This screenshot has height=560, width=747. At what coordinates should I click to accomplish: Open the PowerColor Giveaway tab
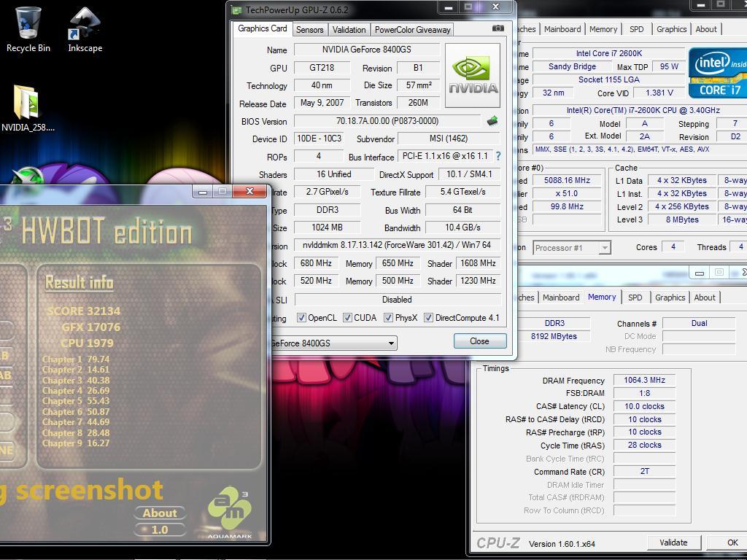pyautogui.click(x=412, y=29)
